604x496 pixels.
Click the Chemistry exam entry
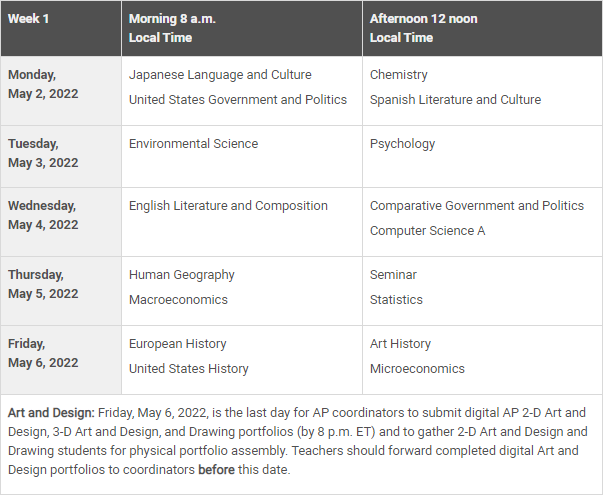click(398, 75)
